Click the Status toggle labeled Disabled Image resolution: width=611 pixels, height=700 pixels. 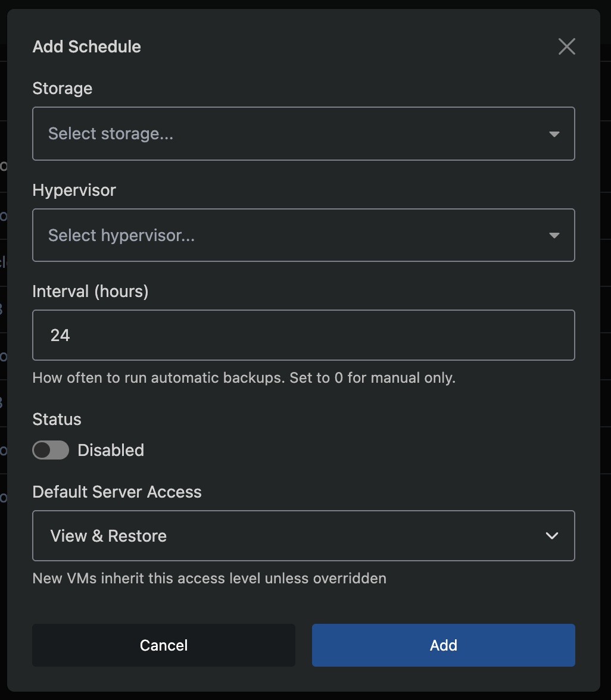click(51, 450)
